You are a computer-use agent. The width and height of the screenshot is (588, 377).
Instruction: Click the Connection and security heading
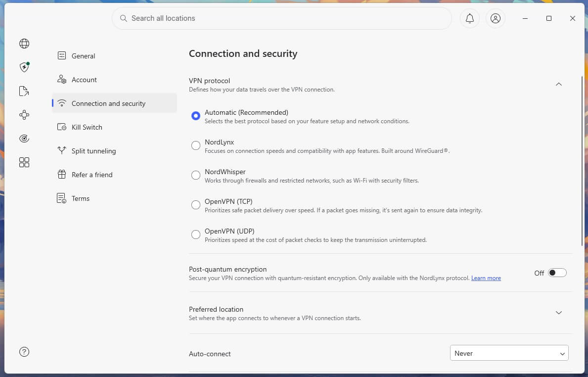click(243, 53)
